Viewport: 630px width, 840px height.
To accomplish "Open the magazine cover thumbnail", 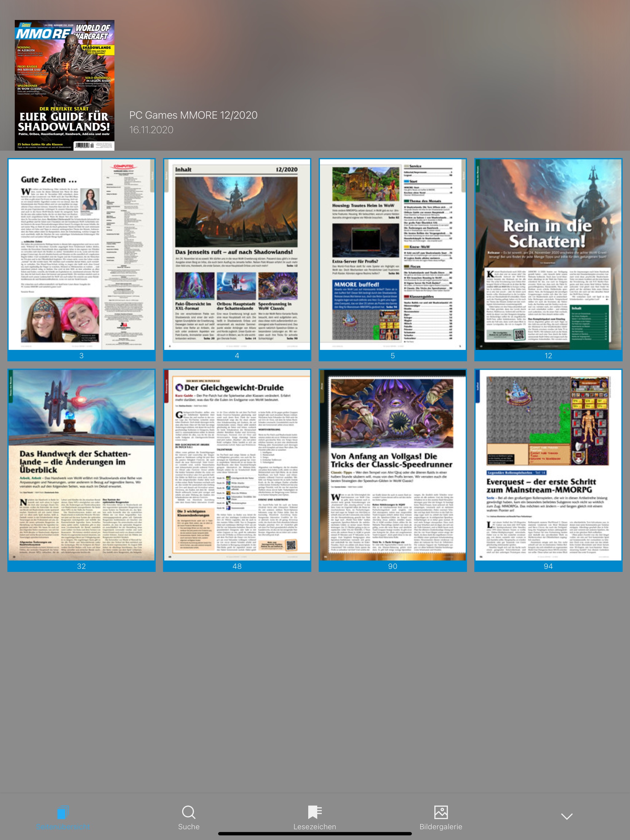I will pos(65,85).
